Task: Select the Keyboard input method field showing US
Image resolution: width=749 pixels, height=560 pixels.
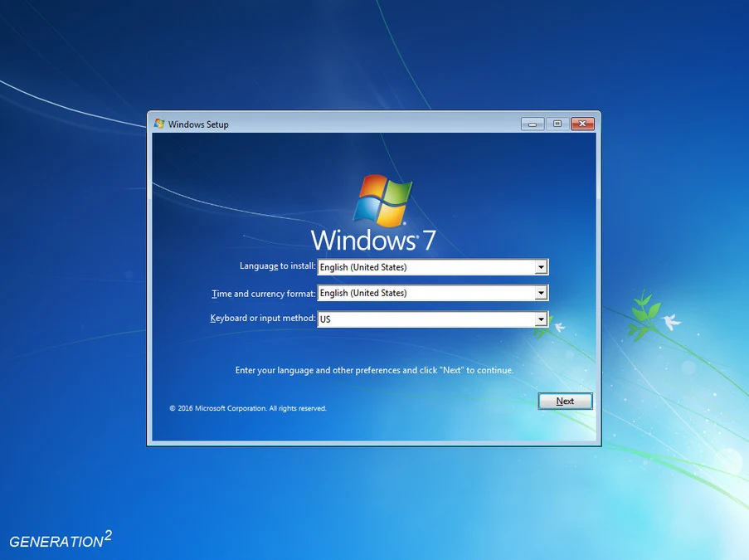Action: tap(433, 319)
